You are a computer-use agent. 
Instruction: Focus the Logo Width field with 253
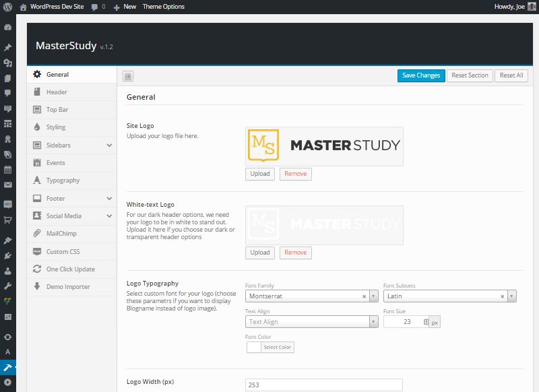pyautogui.click(x=324, y=385)
